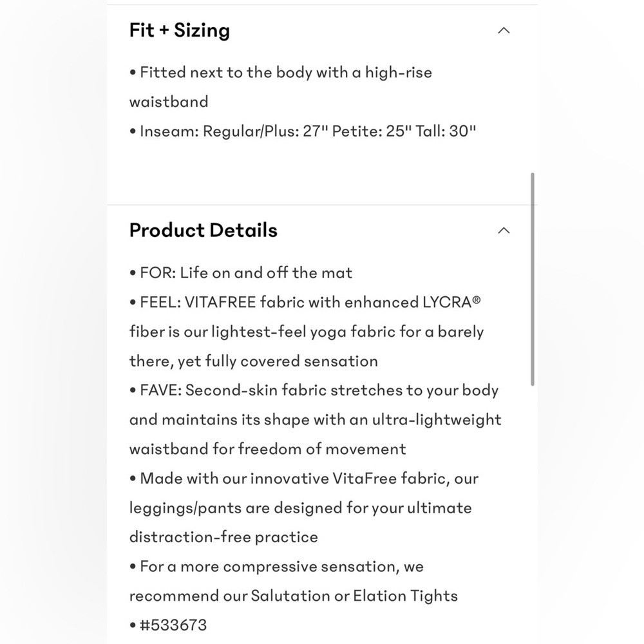The height and width of the screenshot is (644, 644).
Task: Click the LYCRA registered trademark text
Action: coord(451,302)
